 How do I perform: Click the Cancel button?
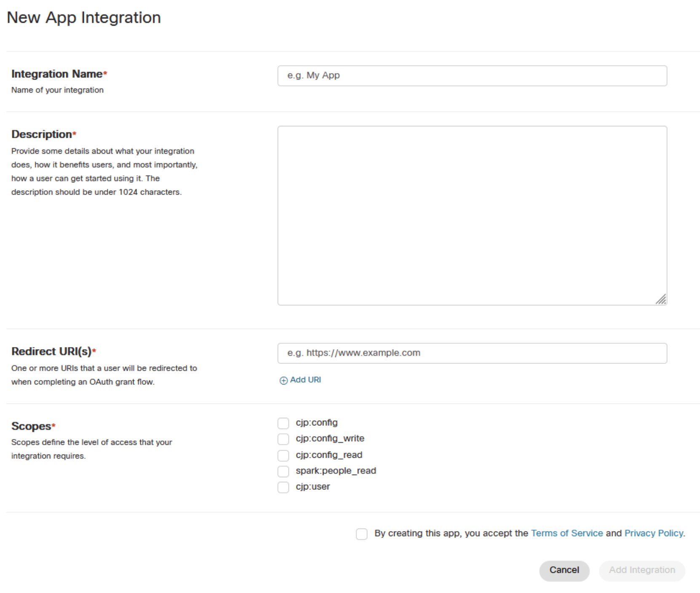[564, 571]
